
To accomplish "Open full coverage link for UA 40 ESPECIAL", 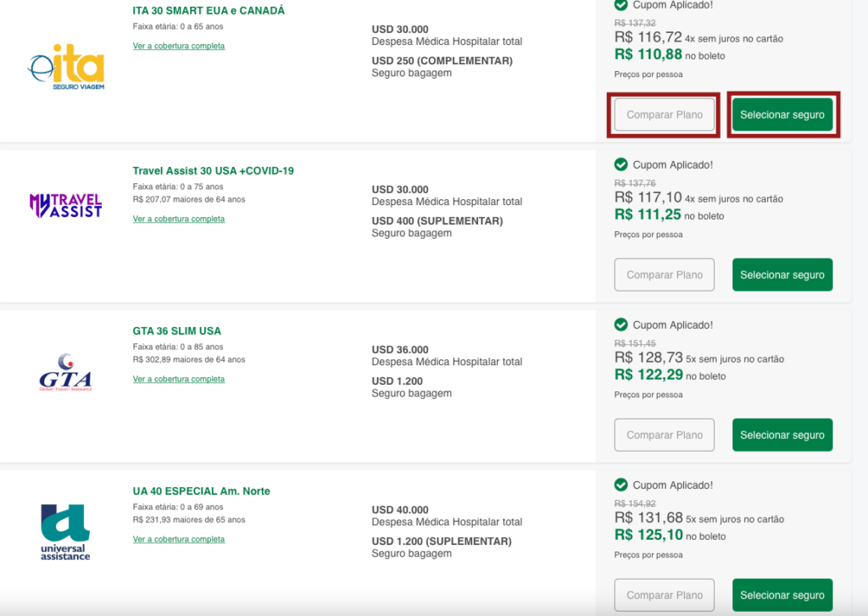I will tap(179, 539).
